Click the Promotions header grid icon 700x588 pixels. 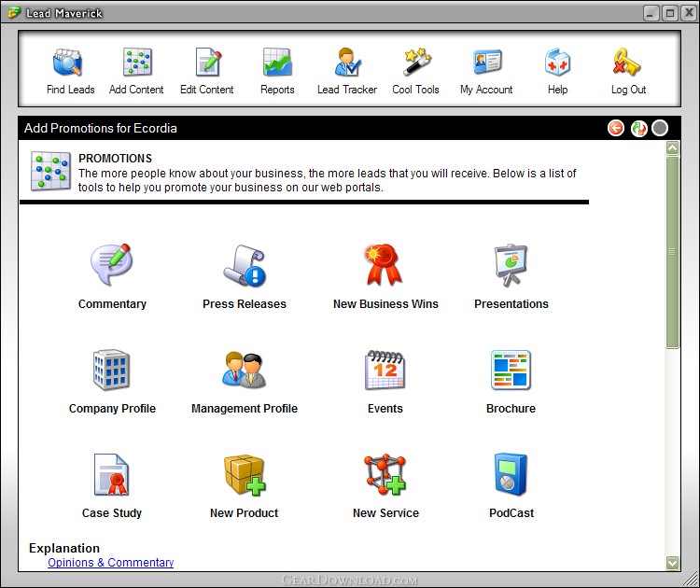coord(50,171)
